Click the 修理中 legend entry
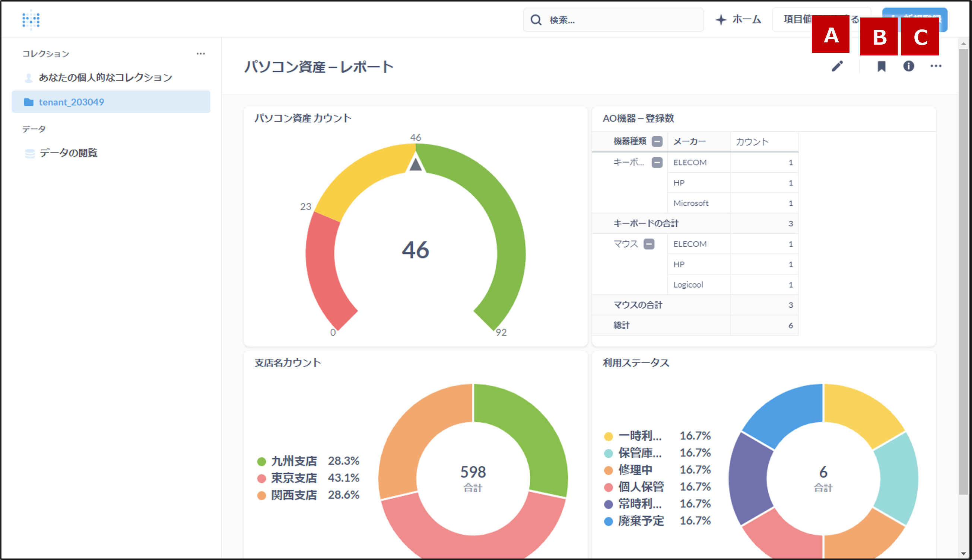This screenshot has height=560, width=972. coord(657,470)
